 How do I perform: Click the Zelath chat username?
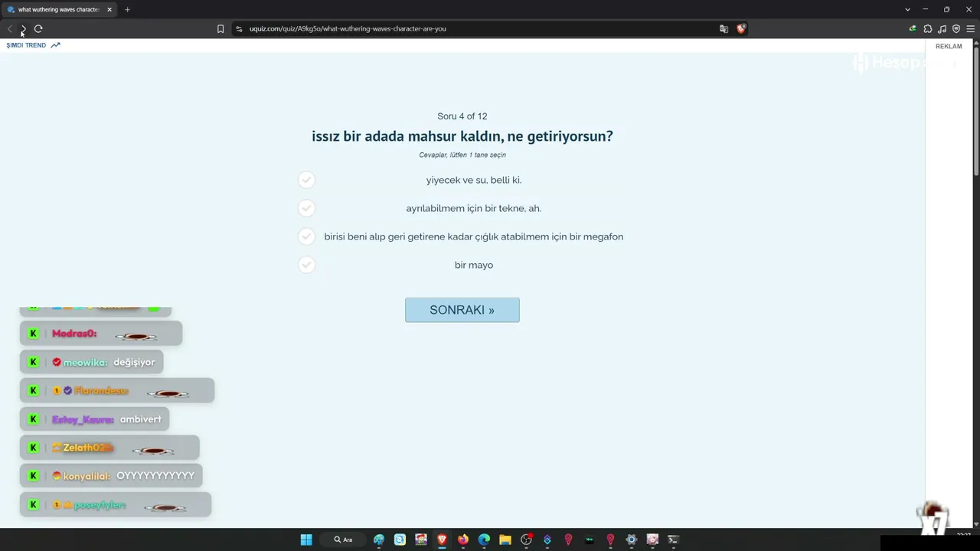[x=88, y=448]
